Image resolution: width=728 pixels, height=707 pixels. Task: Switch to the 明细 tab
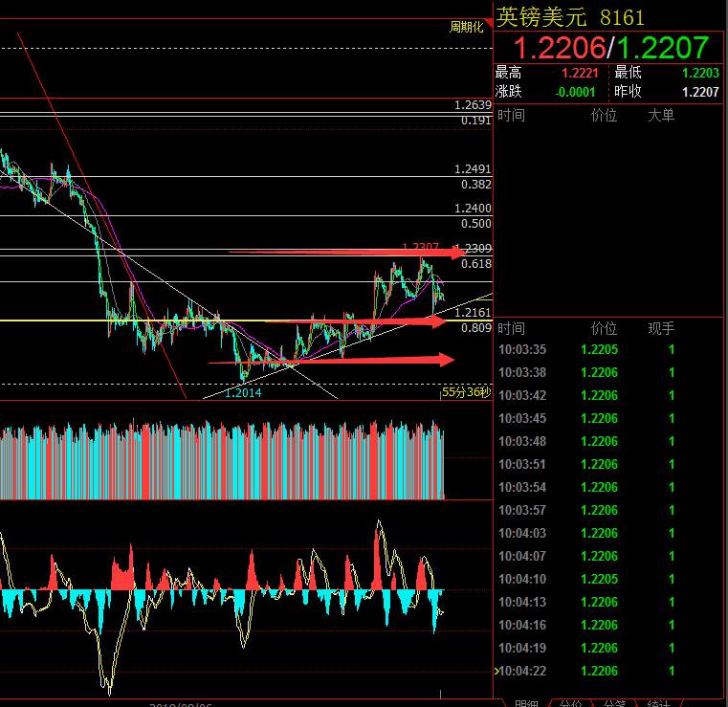click(526, 703)
